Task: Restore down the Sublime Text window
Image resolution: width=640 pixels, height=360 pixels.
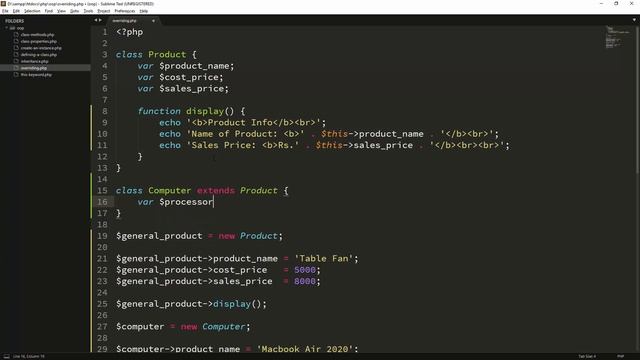Action: click(616, 4)
